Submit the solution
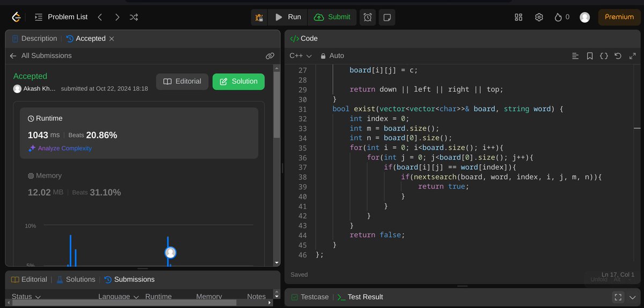Screen dimensions: 644x308 (332, 17)
